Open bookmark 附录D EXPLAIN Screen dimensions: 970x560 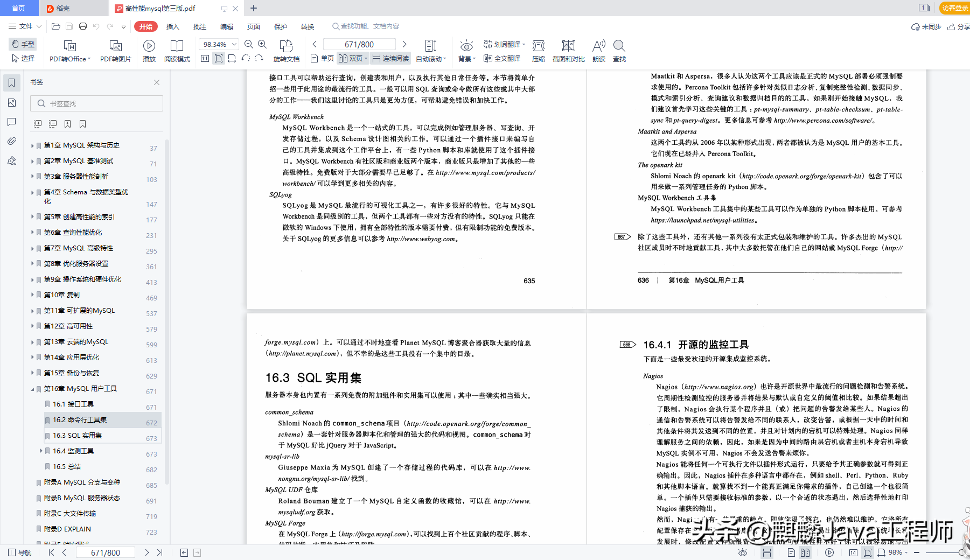(67, 529)
